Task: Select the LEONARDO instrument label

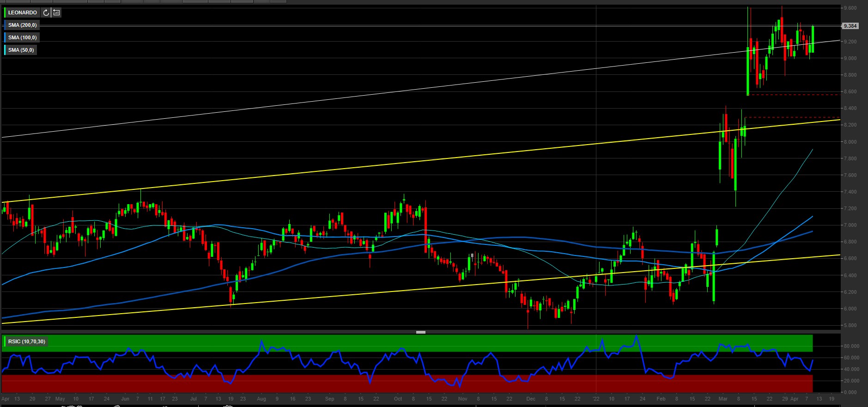Action: (x=22, y=12)
